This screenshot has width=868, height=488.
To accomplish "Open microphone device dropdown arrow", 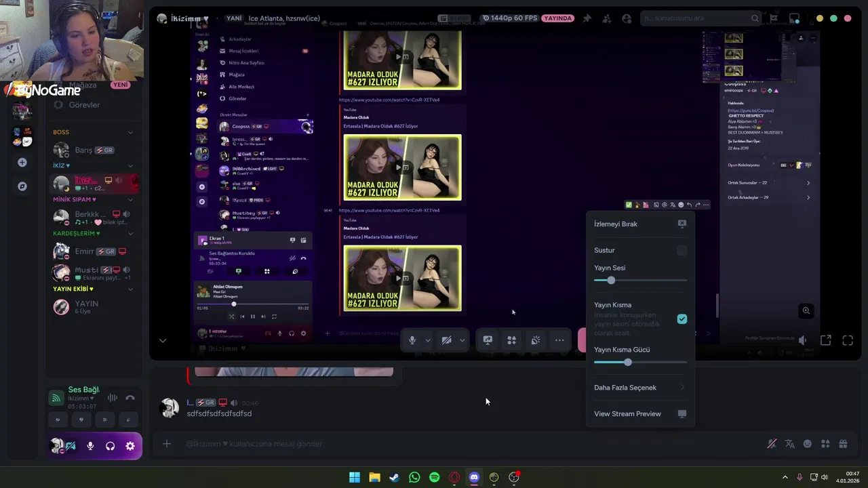I will (x=428, y=340).
